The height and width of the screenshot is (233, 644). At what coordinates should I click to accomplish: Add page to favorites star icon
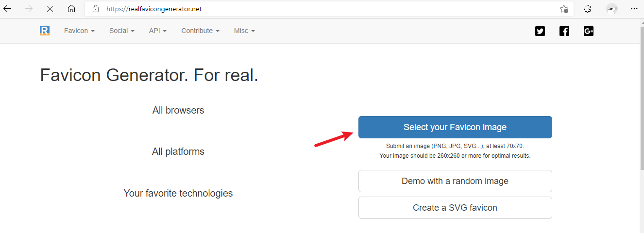point(564,9)
